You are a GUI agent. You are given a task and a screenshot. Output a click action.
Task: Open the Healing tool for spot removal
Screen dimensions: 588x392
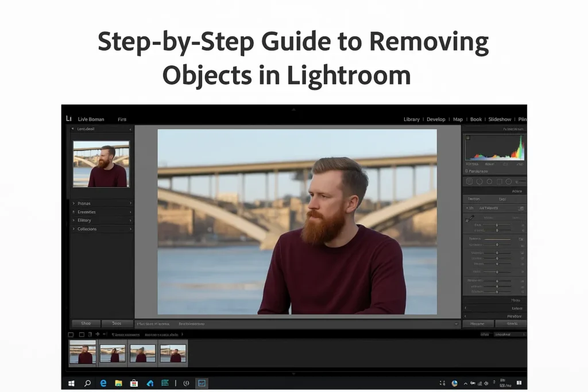point(480,181)
